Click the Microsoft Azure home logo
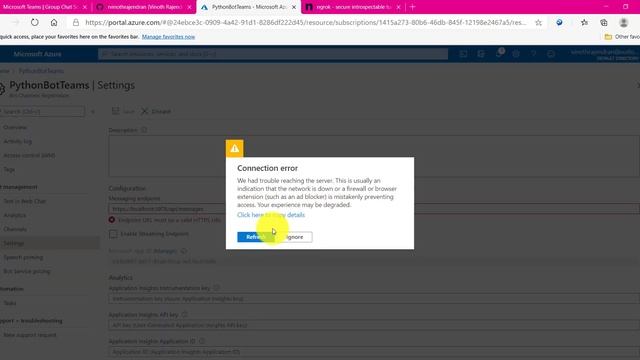 (37, 54)
